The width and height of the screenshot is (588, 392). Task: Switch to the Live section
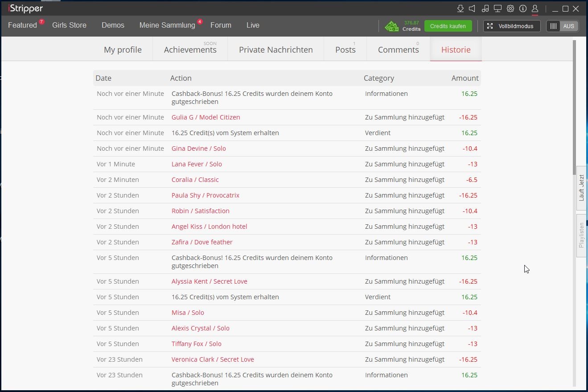tap(253, 25)
